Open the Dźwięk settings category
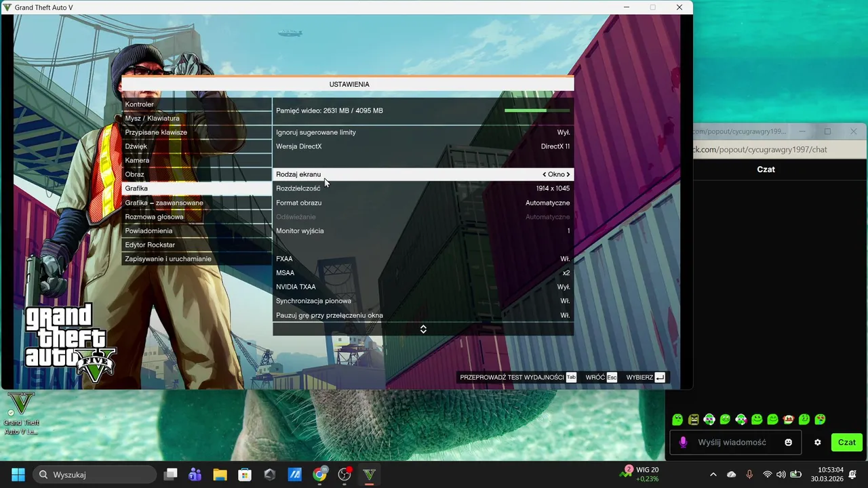The height and width of the screenshot is (488, 868). 197,146
